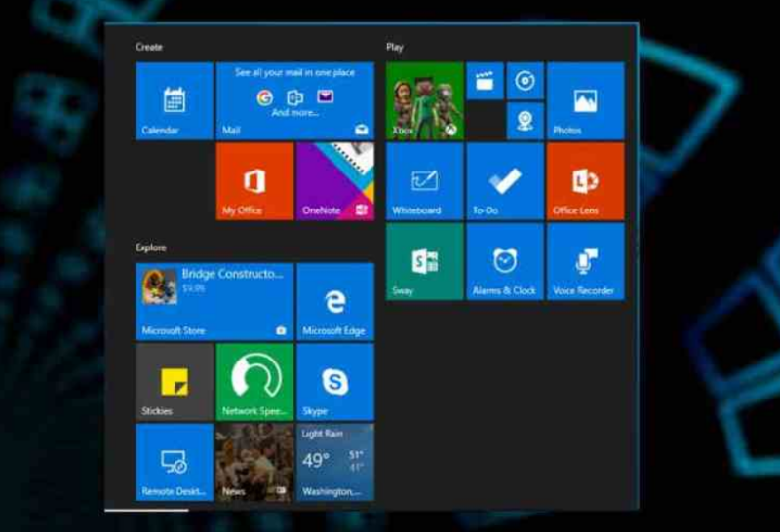Start the Voice Recorder app

(585, 261)
